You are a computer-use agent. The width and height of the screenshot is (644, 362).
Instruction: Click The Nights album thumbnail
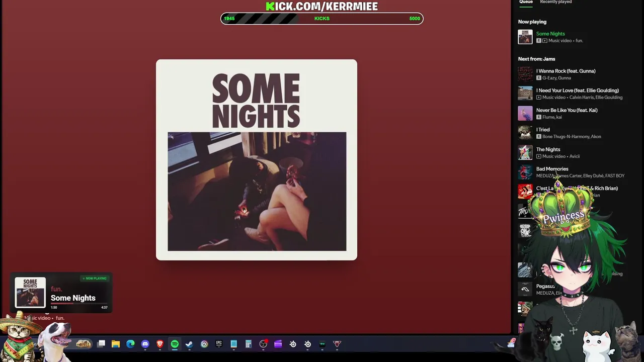(525, 152)
